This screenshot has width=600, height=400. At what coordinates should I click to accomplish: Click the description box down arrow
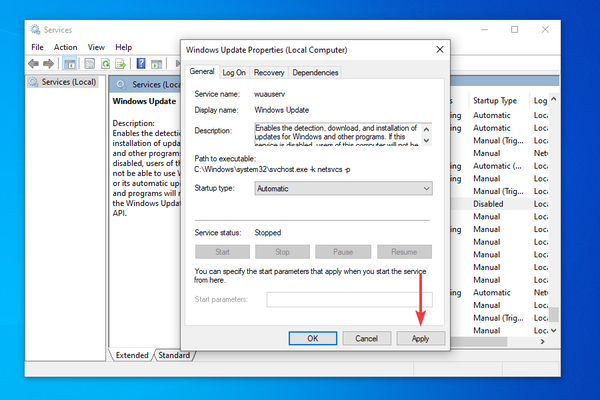click(427, 140)
